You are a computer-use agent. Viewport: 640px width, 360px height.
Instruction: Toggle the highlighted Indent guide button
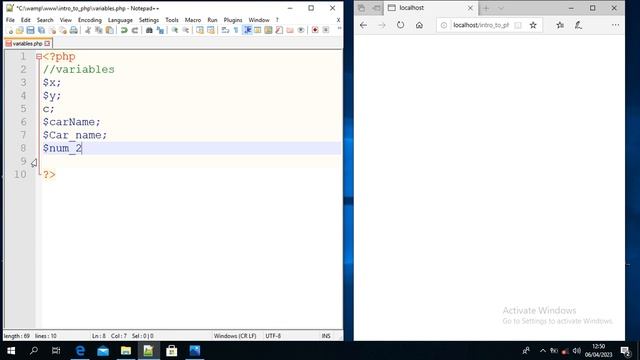(x=247, y=30)
